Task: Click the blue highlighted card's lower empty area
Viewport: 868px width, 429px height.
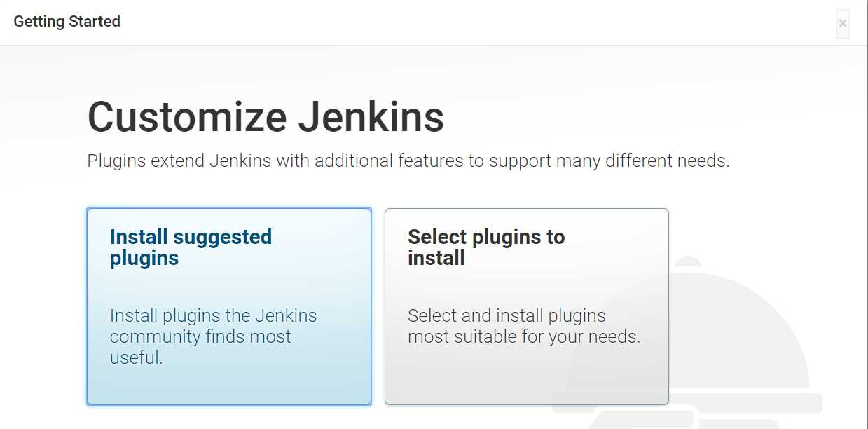Action: pos(229,386)
